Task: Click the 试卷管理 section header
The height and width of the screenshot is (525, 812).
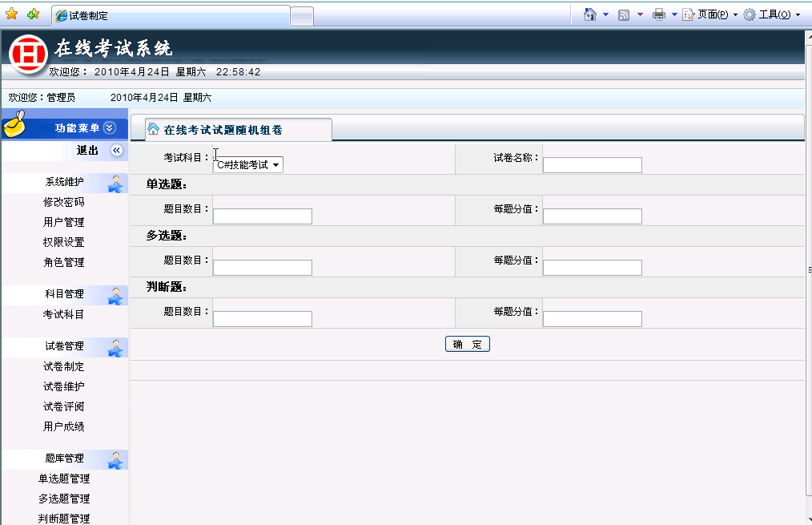Action: [x=64, y=345]
